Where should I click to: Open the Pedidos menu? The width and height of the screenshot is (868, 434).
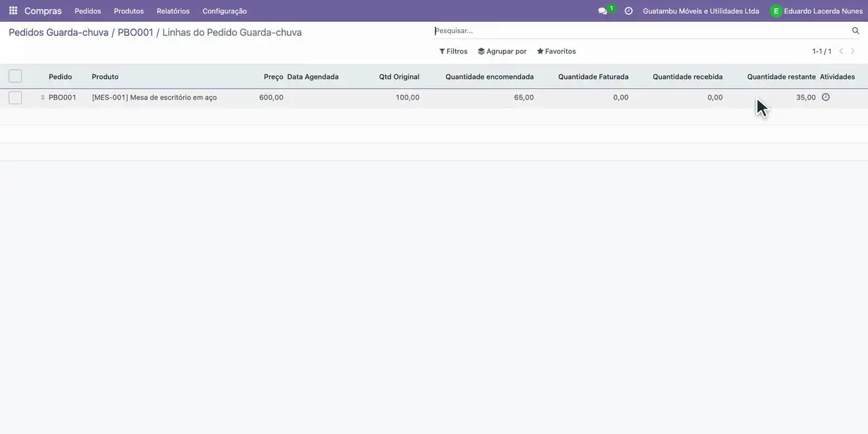tap(87, 11)
